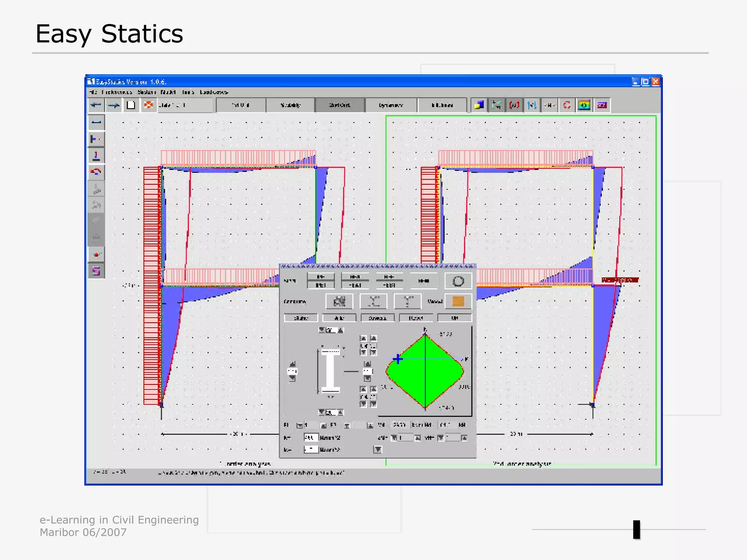Choose the concrete rectangular section icon
This screenshot has height=560, width=747.
coord(339,302)
